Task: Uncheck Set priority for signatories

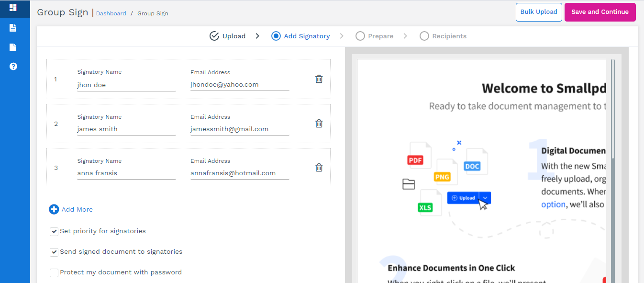Action: pos(54,232)
